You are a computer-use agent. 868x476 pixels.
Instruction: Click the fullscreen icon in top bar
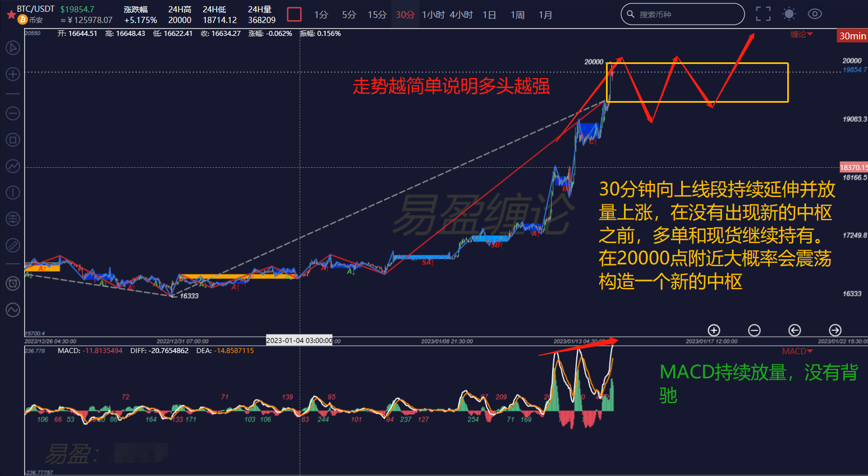click(763, 14)
